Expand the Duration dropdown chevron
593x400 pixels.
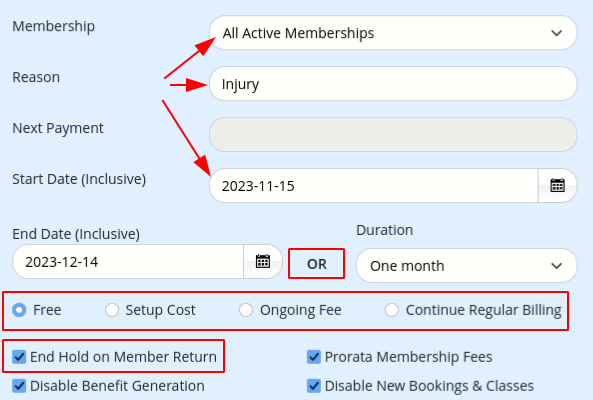coord(556,266)
